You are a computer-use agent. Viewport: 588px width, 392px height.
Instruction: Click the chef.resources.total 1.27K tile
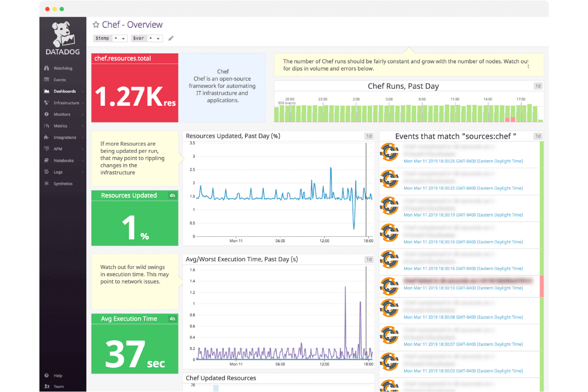135,88
